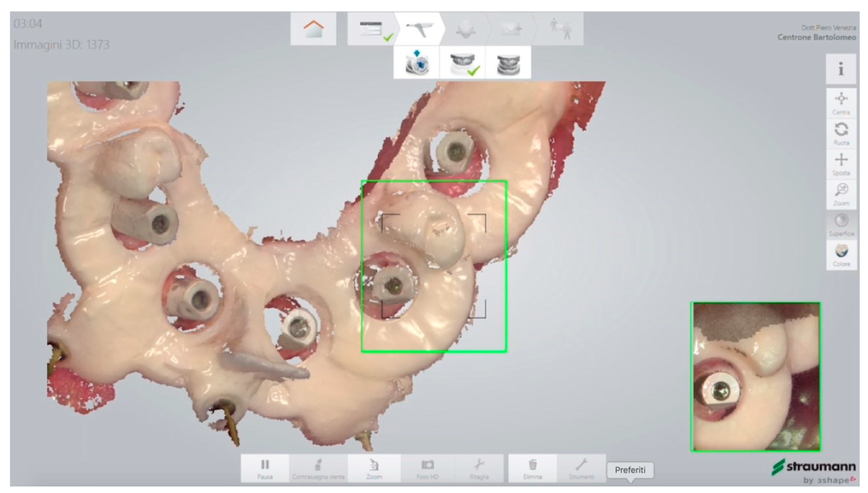Switch to the completed upper jaw scan
Image resolution: width=868 pixels, height=493 pixels.
[x=462, y=63]
